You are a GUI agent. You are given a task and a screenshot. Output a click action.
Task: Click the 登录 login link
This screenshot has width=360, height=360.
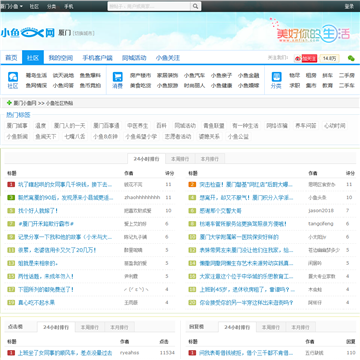pyautogui.click(x=349, y=6)
